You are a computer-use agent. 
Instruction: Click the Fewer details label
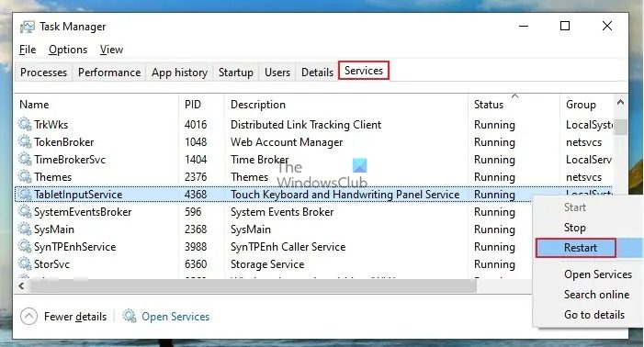[x=75, y=316]
